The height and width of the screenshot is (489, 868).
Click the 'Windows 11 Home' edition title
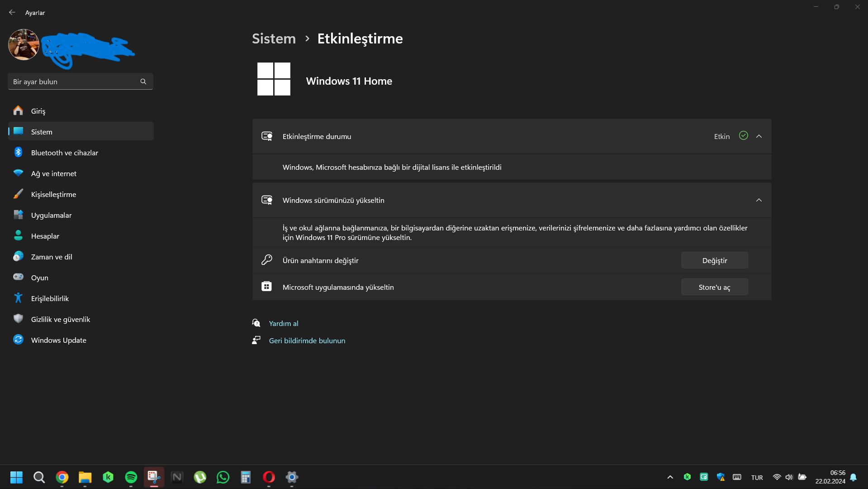tap(349, 81)
